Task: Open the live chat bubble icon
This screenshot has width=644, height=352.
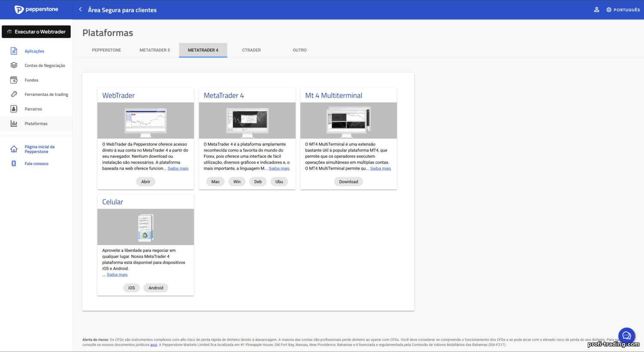Action: coord(626,336)
